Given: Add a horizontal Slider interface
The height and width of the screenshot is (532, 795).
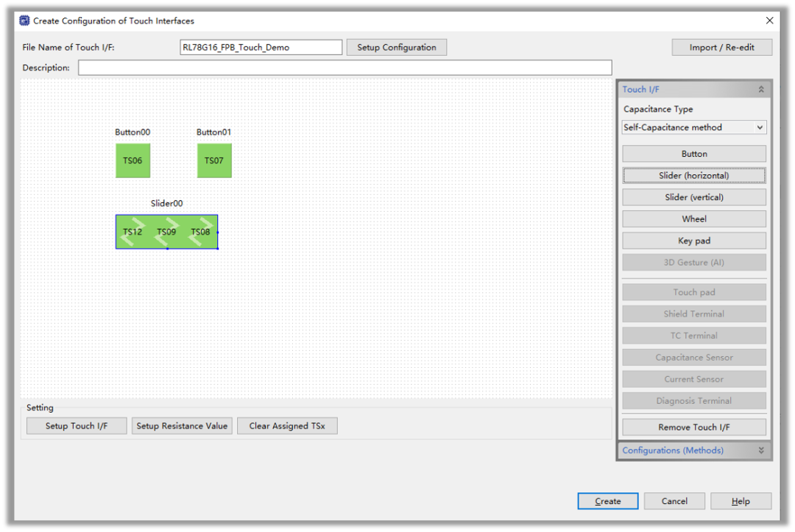Looking at the screenshot, I should (x=693, y=176).
